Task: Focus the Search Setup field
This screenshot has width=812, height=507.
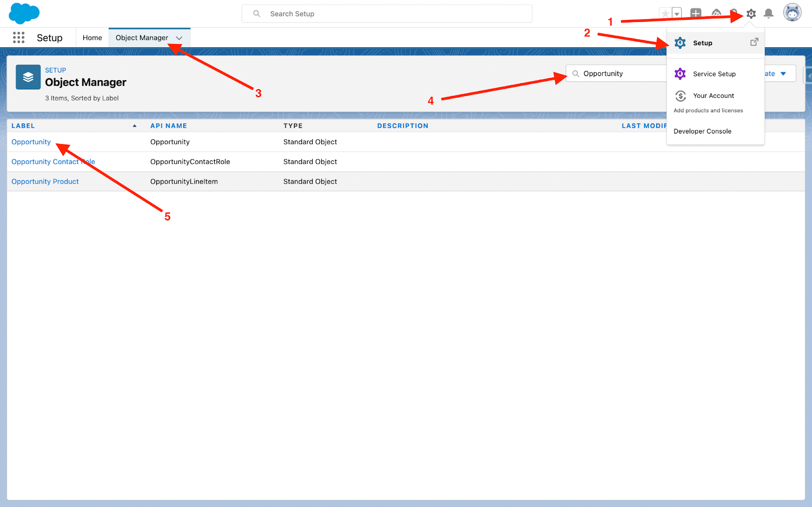Action: point(387,14)
